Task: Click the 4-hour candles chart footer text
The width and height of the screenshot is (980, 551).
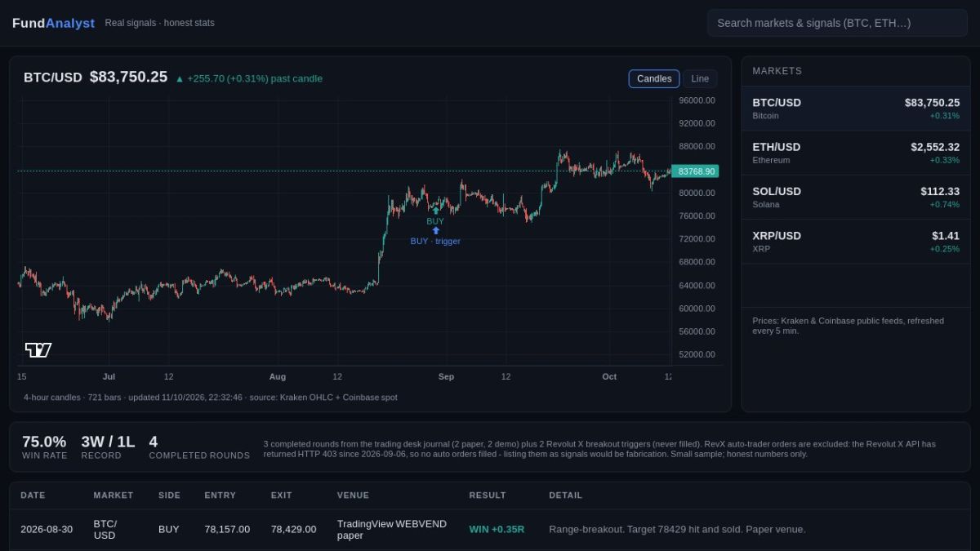Action: point(211,397)
